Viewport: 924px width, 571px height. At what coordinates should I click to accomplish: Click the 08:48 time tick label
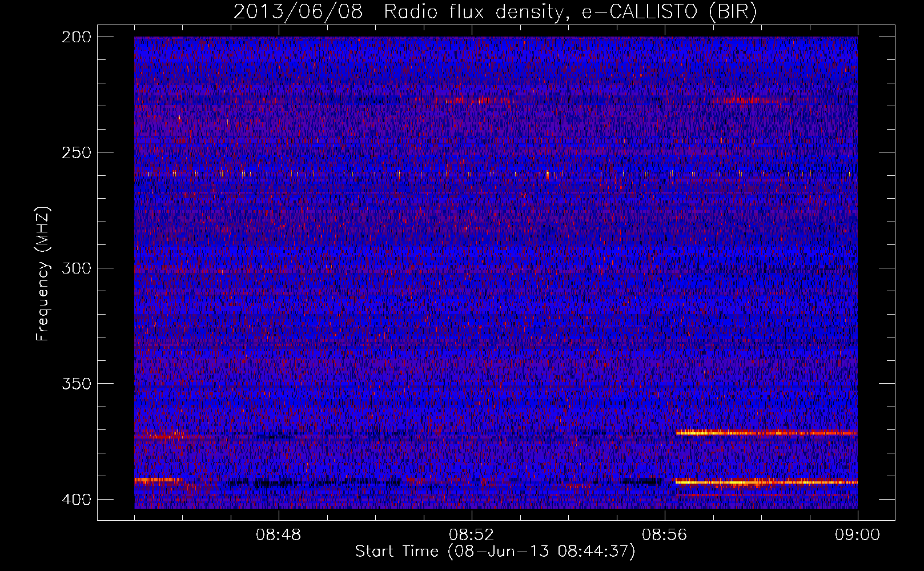click(279, 535)
